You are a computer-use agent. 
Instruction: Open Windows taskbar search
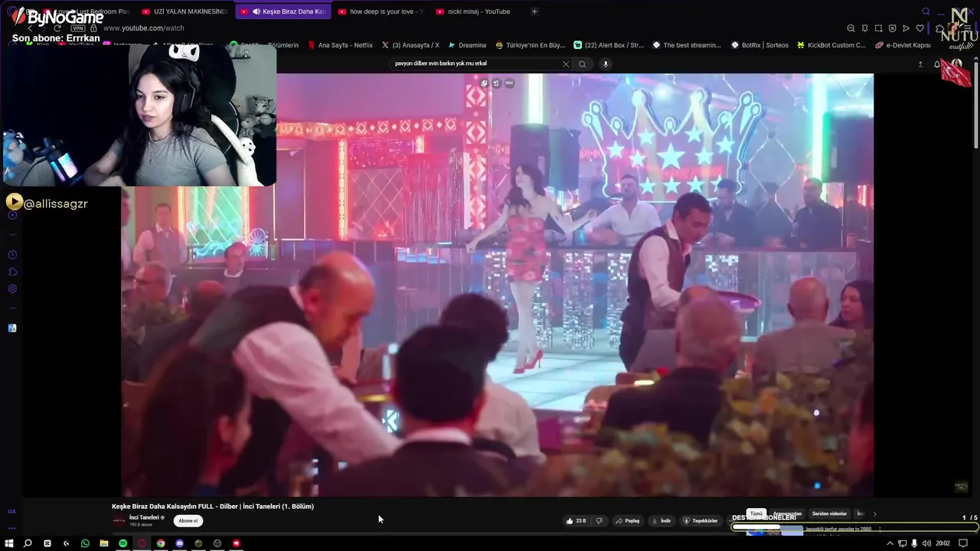click(28, 543)
